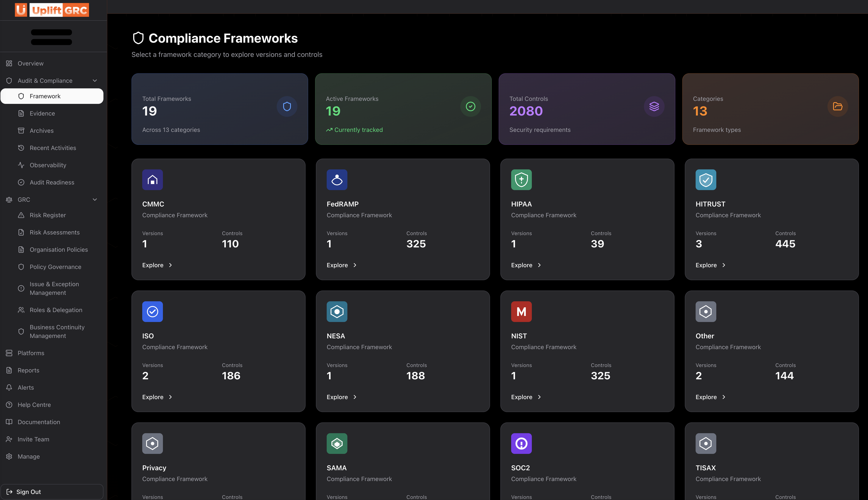Click the SOC2 purple icon
868x500 pixels.
click(x=521, y=443)
